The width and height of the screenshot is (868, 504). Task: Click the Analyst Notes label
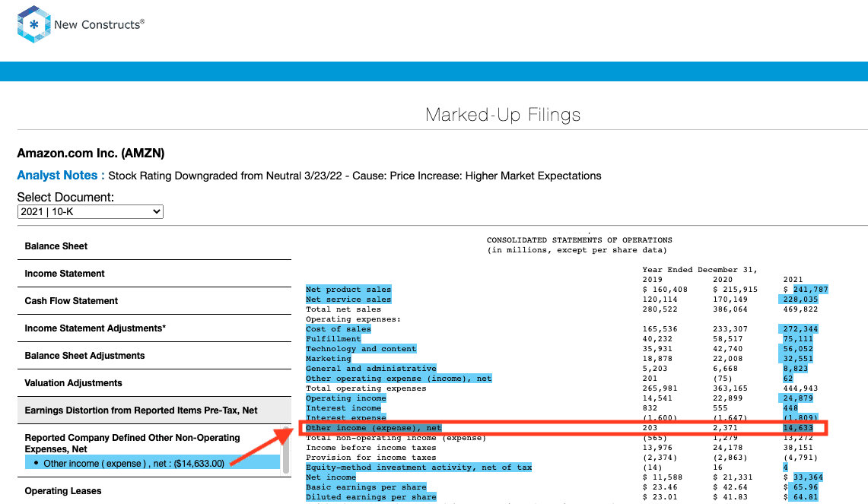[x=61, y=176]
